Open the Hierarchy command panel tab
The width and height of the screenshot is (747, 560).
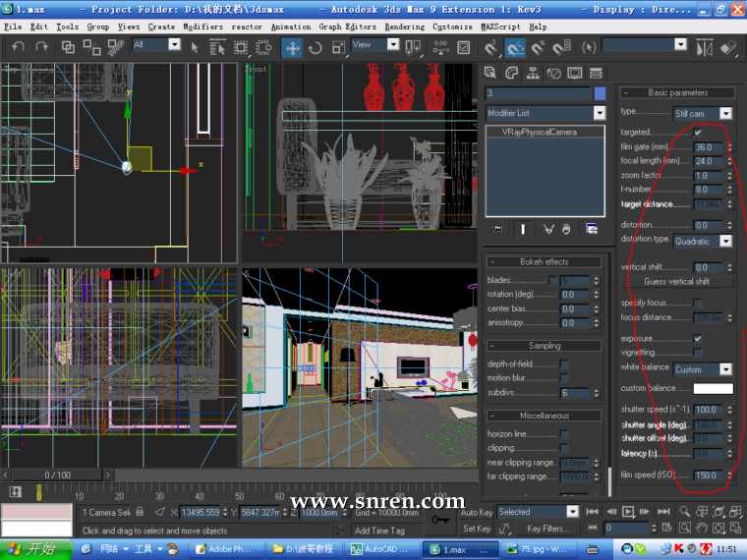tap(533, 73)
